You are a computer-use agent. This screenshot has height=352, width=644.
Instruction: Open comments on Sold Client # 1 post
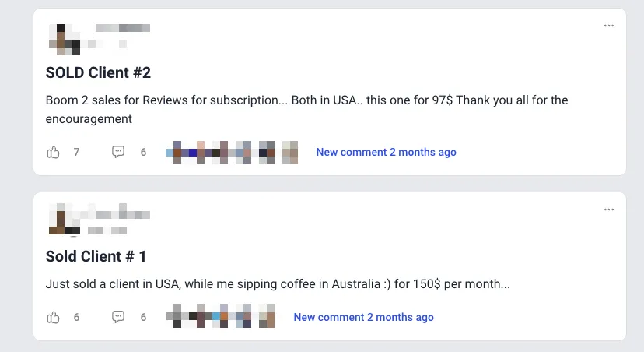(118, 317)
